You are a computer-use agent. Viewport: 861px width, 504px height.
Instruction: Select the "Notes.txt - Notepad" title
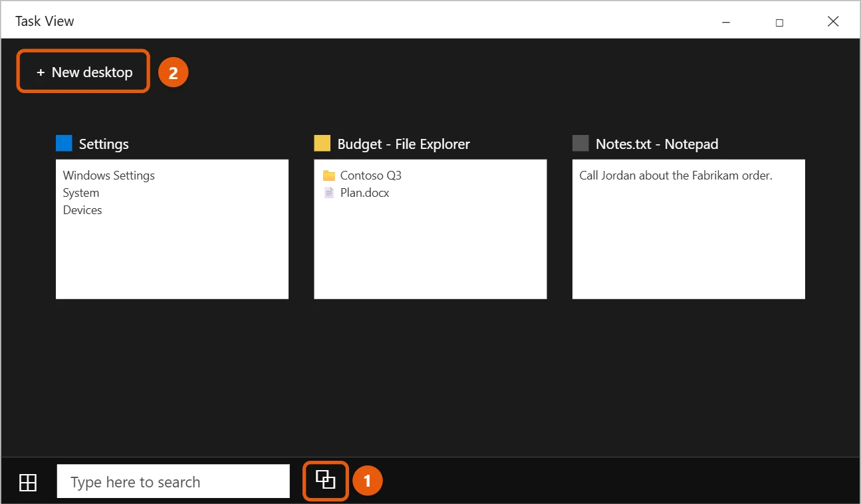pyautogui.click(x=657, y=144)
